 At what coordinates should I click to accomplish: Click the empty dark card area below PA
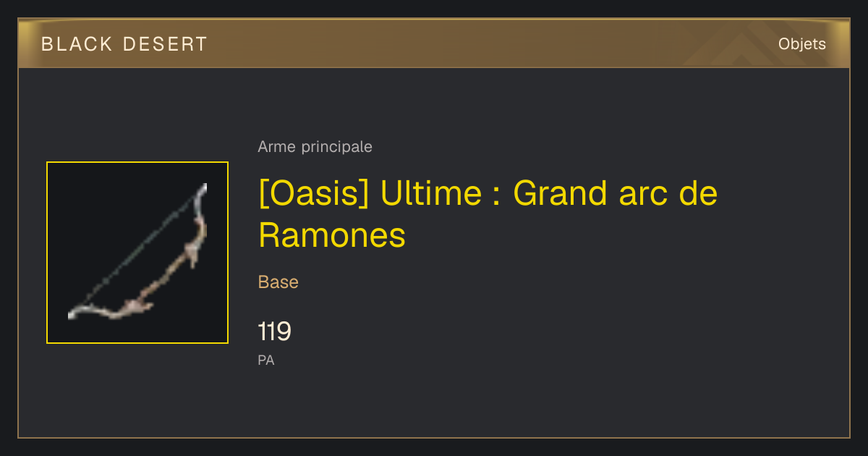pyautogui.click(x=434, y=402)
